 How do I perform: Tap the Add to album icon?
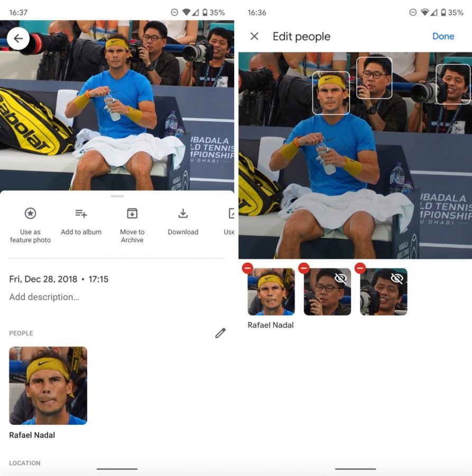81,214
